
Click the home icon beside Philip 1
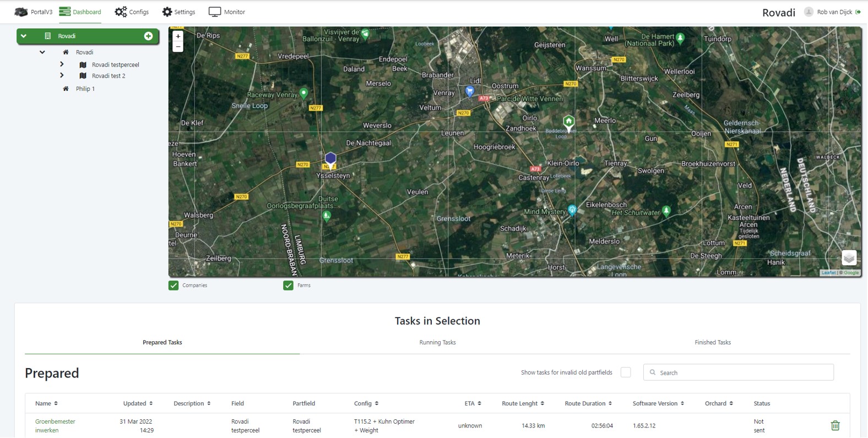point(66,89)
